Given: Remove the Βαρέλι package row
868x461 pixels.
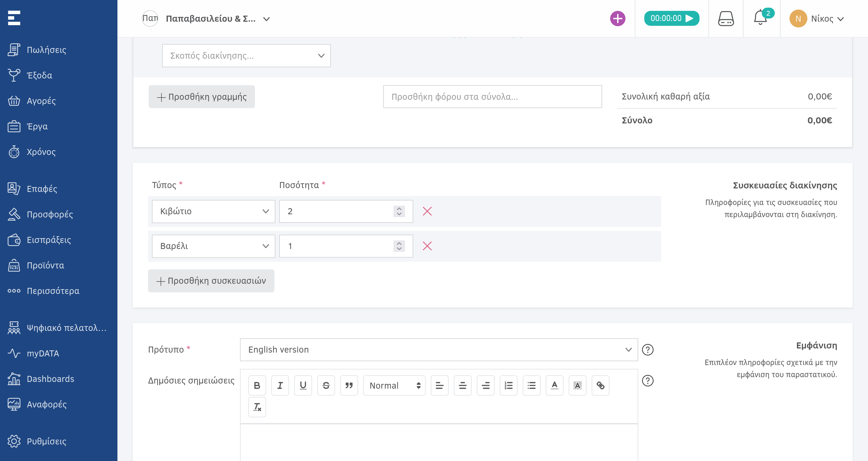Looking at the screenshot, I should point(427,246).
